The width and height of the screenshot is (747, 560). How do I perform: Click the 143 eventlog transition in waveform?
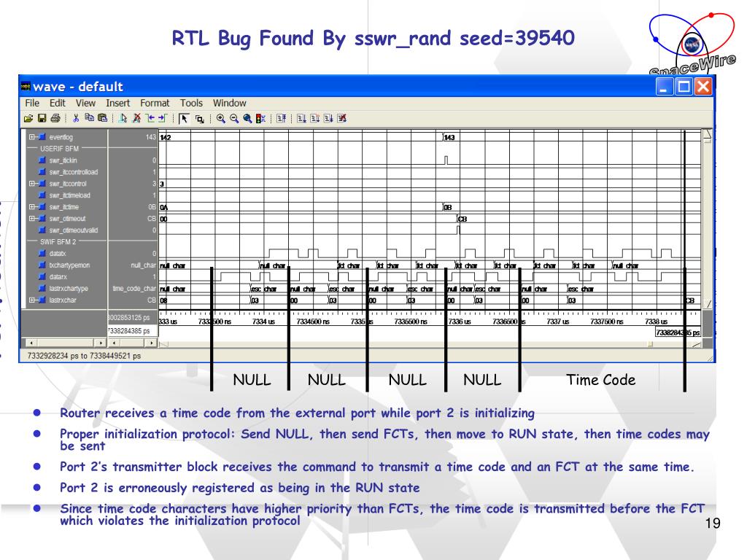click(449, 137)
